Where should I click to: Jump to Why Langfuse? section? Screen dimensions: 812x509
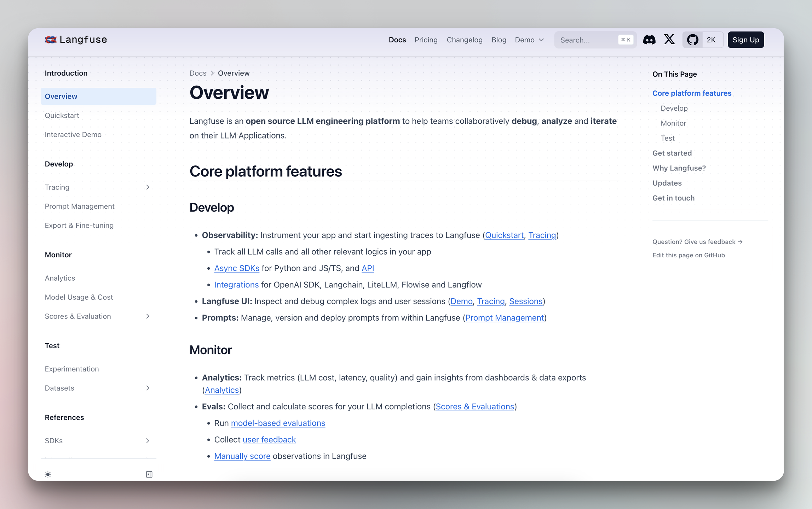679,168
